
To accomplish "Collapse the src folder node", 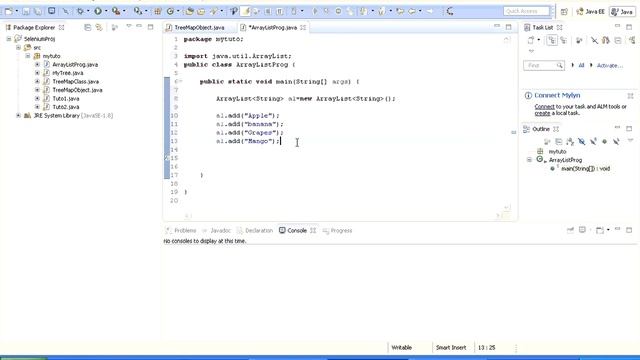I will tap(18, 47).
